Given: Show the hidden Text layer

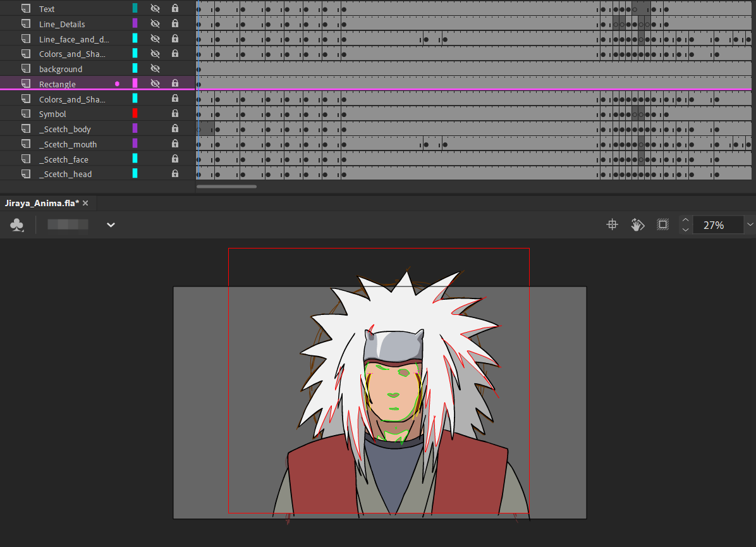Looking at the screenshot, I should (155, 9).
